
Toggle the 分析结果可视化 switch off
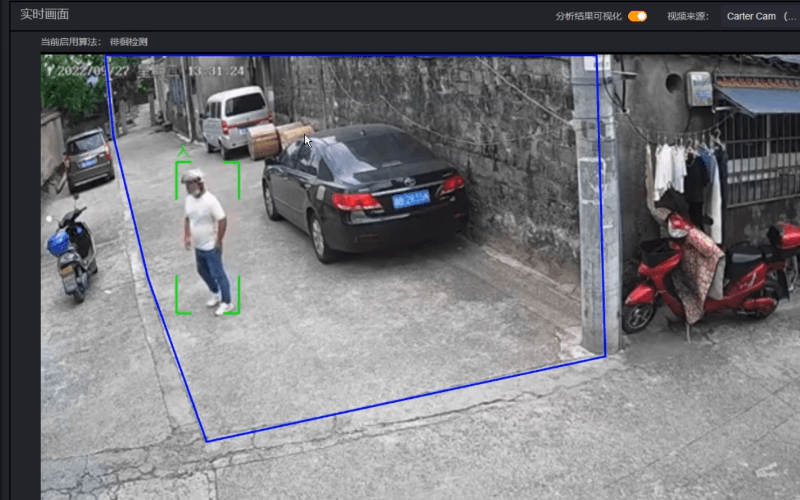(x=637, y=16)
